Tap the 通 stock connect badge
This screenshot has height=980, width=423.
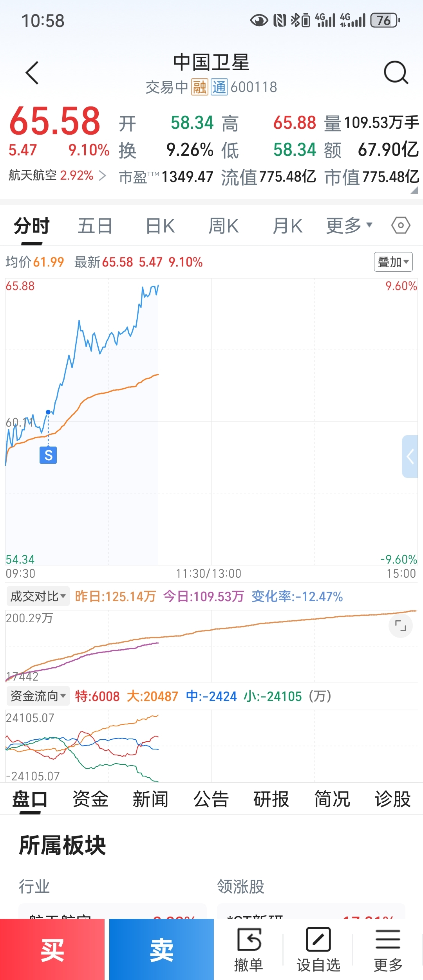(219, 87)
